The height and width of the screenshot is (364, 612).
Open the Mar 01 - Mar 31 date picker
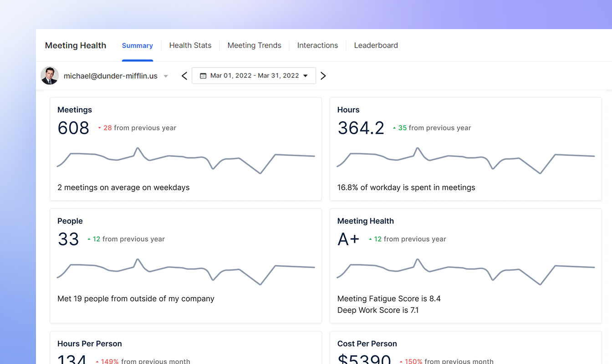(254, 76)
